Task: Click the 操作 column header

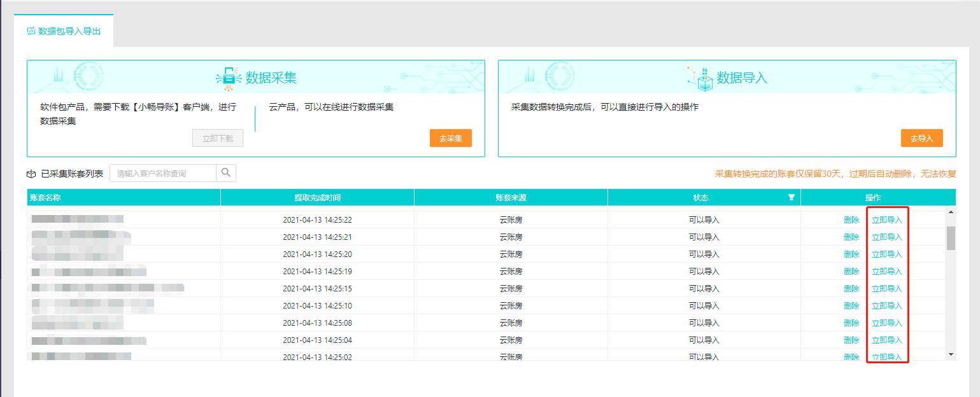Action: 873,198
